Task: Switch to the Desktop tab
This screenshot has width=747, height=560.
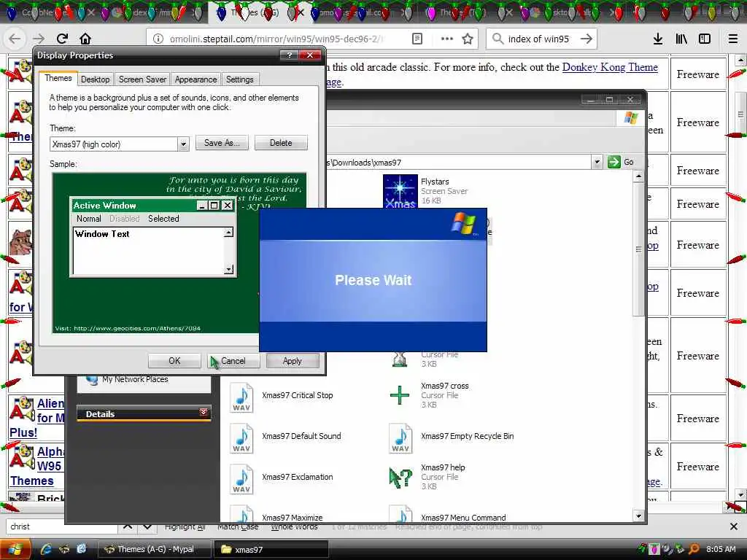Action: (x=96, y=79)
